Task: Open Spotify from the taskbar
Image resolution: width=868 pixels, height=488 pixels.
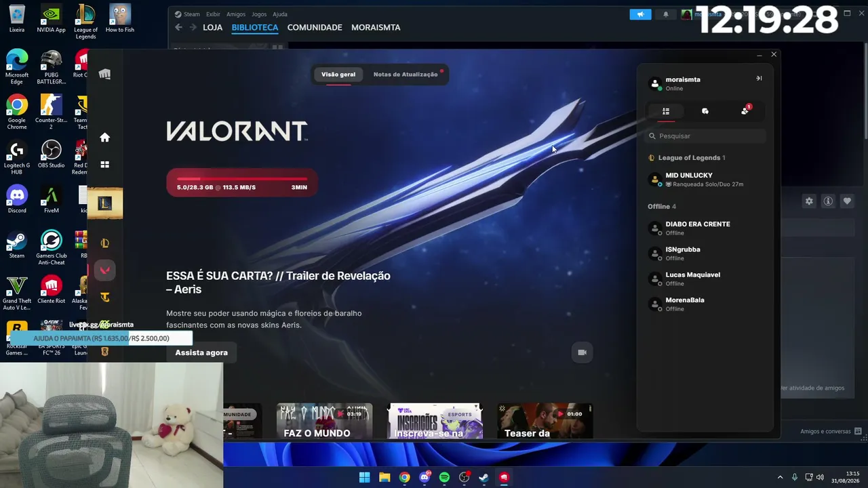Action: coord(444,477)
